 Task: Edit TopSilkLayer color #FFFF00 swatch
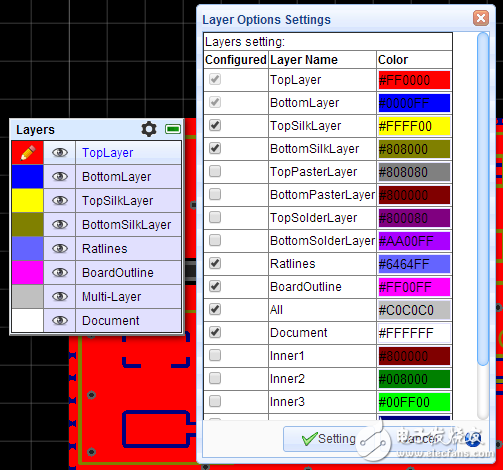tap(414, 126)
